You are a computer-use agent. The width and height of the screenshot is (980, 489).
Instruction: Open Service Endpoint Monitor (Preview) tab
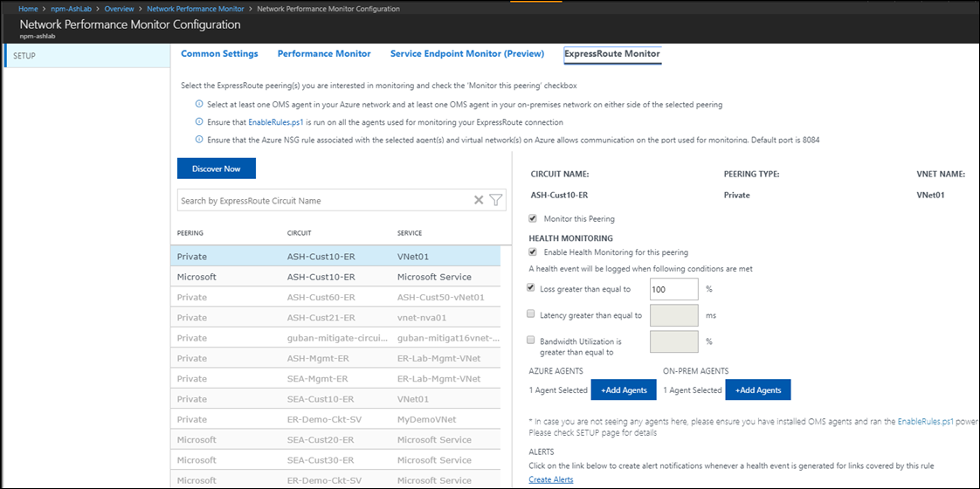[x=466, y=54]
